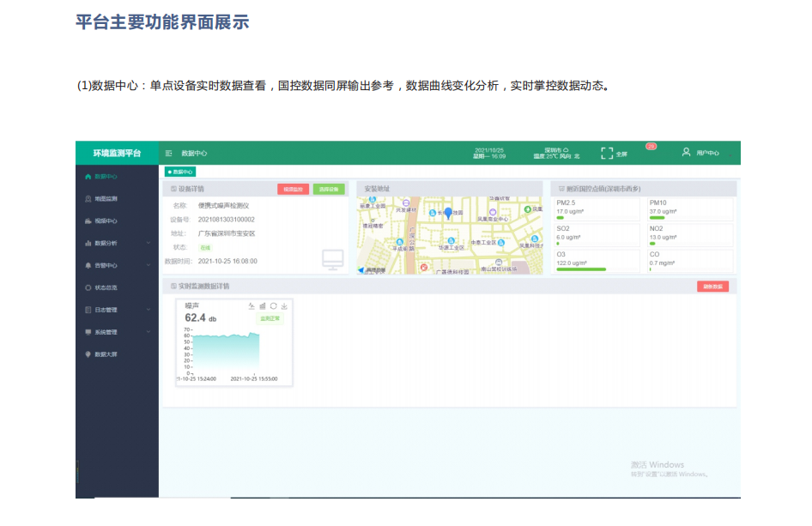Click the SO2 6.0 ug/m³ card
The width and height of the screenshot is (812, 526).
click(x=597, y=236)
